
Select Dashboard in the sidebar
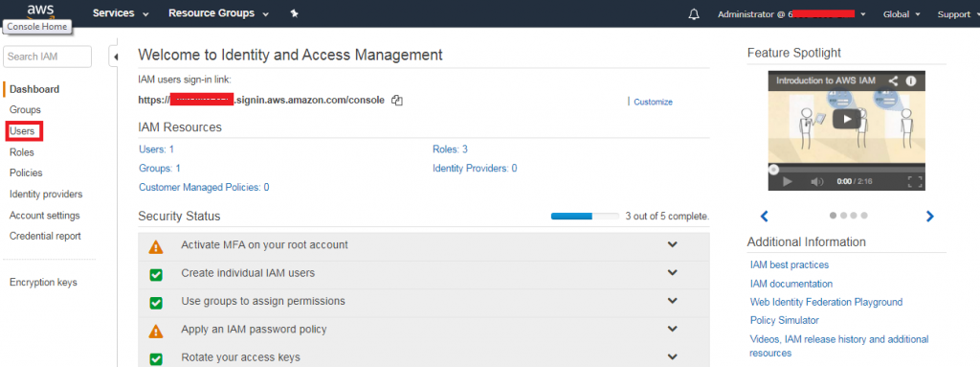point(34,89)
